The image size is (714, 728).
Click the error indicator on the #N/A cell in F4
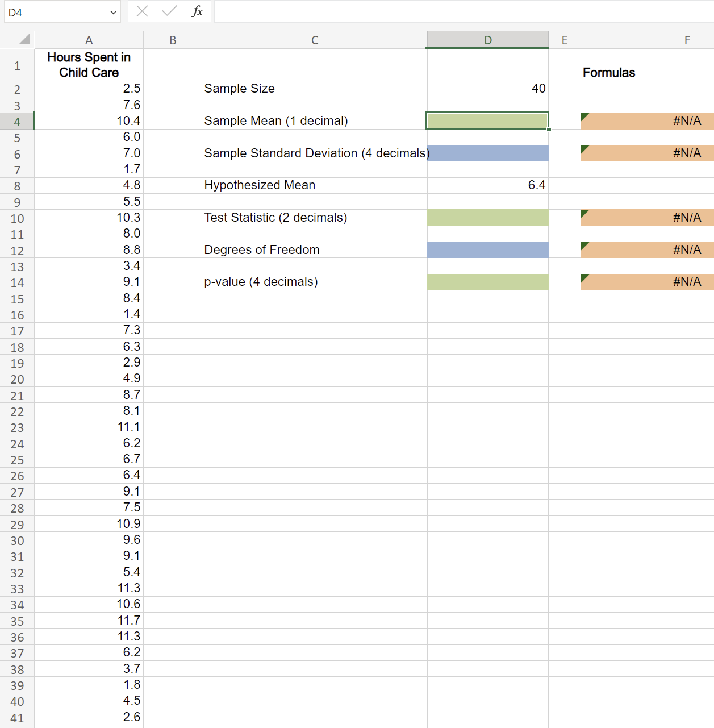click(x=584, y=116)
